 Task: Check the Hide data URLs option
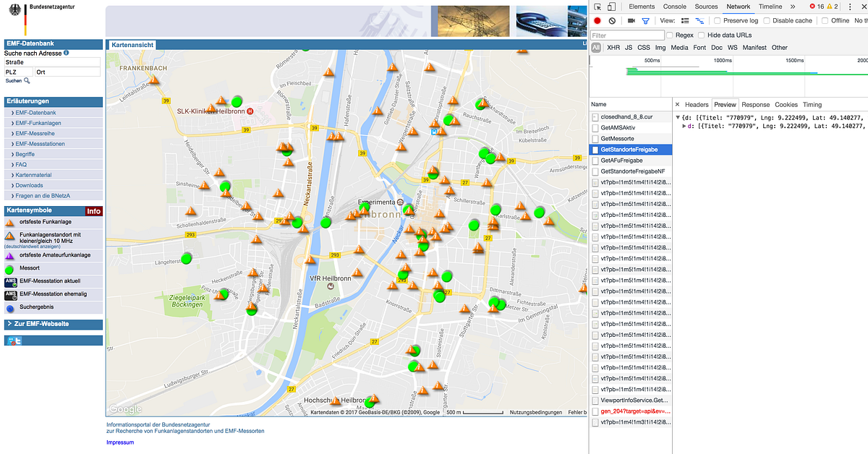(702, 35)
